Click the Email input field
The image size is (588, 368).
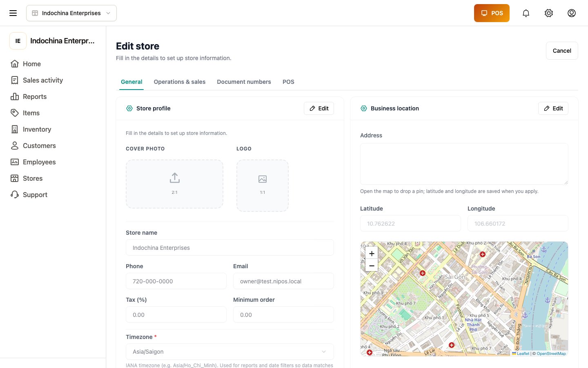(283, 281)
